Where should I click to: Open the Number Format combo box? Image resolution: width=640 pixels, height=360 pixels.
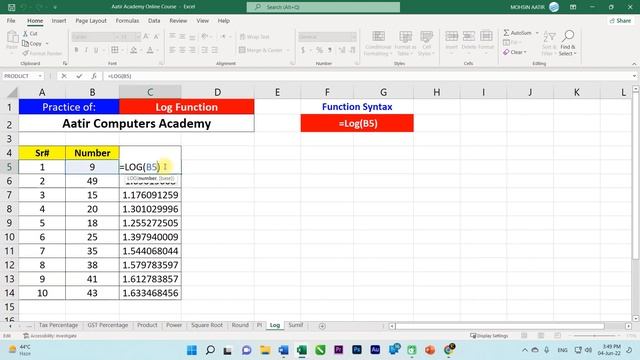(327, 37)
